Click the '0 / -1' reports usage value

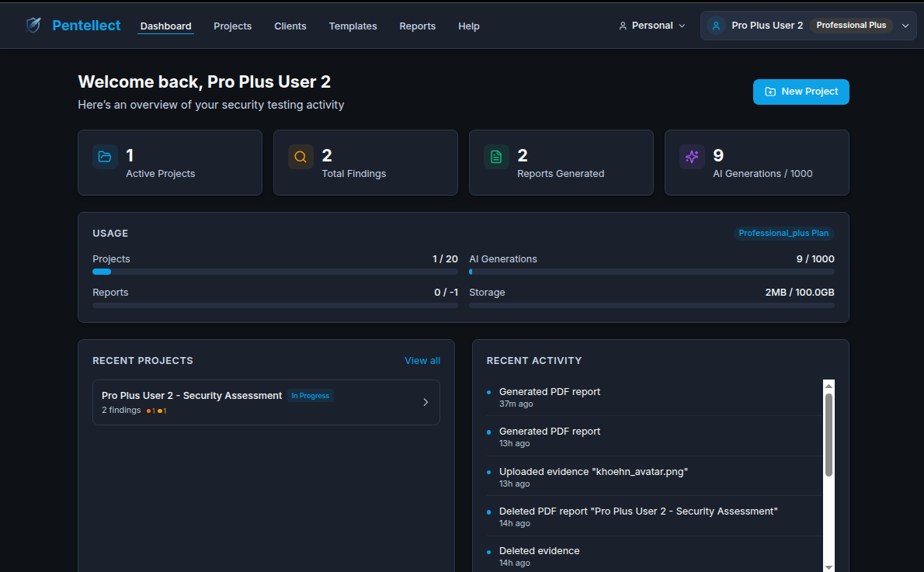446,292
